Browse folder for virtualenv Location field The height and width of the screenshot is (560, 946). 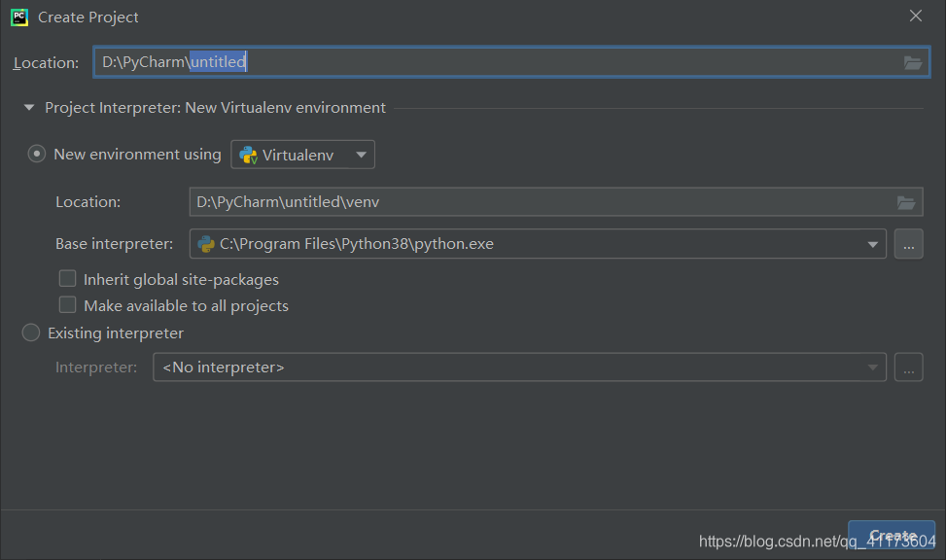click(906, 202)
